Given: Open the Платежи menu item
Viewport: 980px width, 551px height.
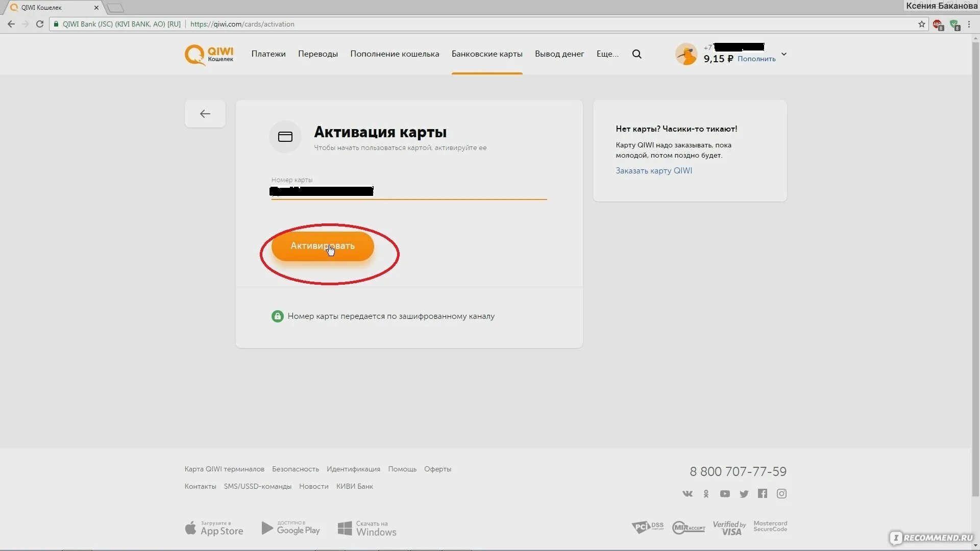Looking at the screenshot, I should pos(268,54).
